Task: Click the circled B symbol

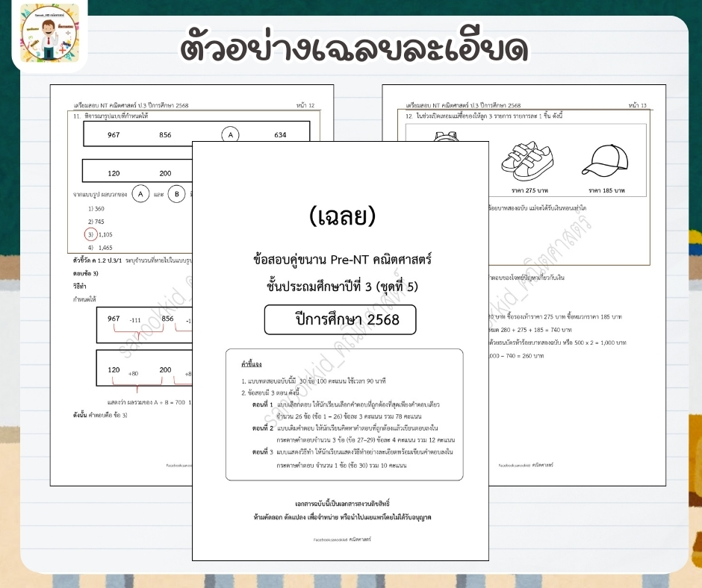Action: 176,194
